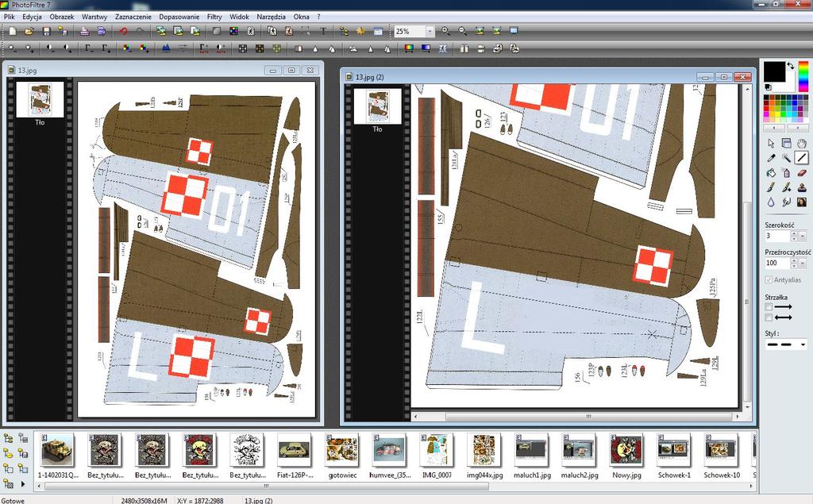Click the Saturation plus icon

[144, 48]
